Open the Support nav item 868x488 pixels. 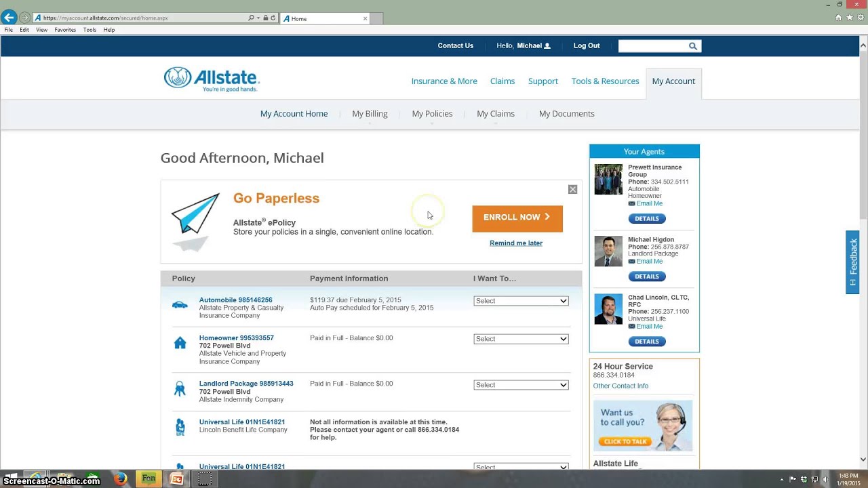[x=543, y=81]
